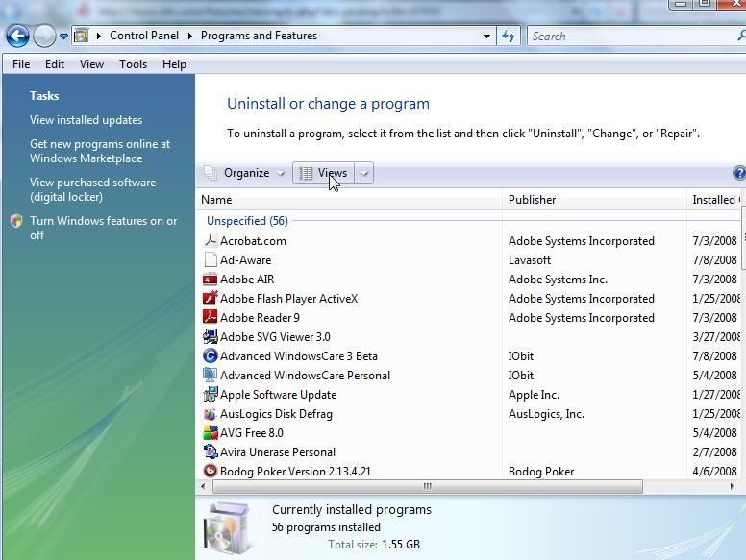Click the scroll right arrow
The width and height of the screenshot is (746, 560).
[733, 486]
